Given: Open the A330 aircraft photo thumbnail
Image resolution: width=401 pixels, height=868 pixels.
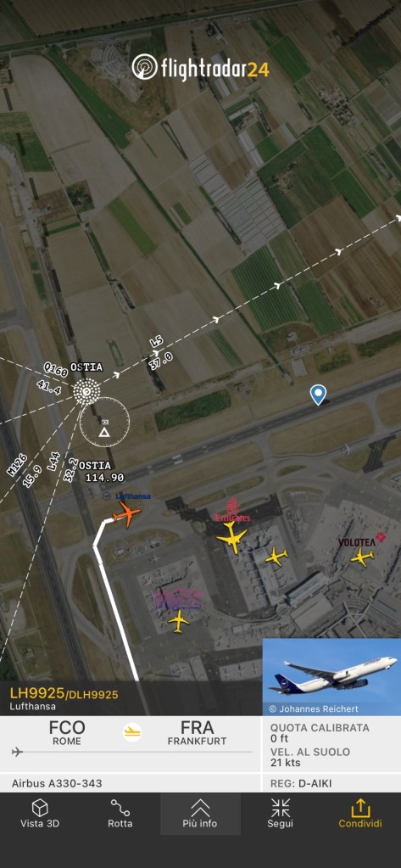Looking at the screenshot, I should tap(331, 676).
